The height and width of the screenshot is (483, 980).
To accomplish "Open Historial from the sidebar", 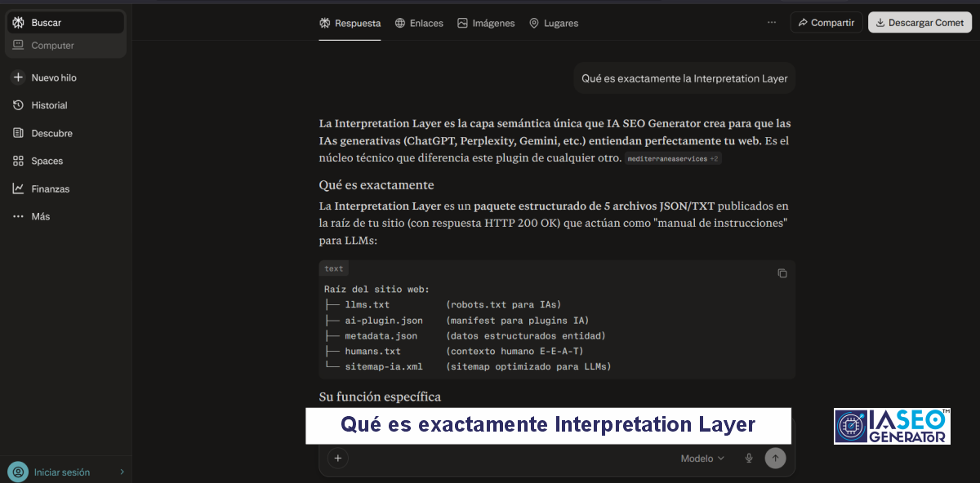I will 49,105.
